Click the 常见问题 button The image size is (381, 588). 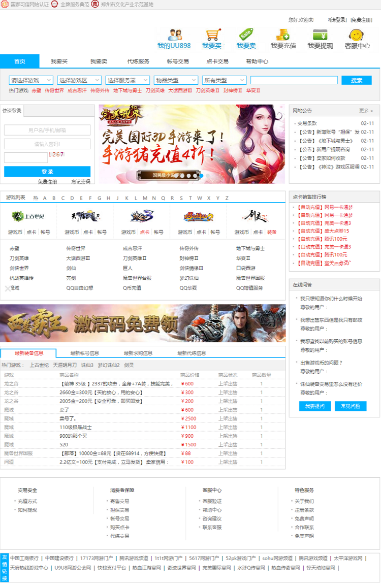(x=350, y=406)
